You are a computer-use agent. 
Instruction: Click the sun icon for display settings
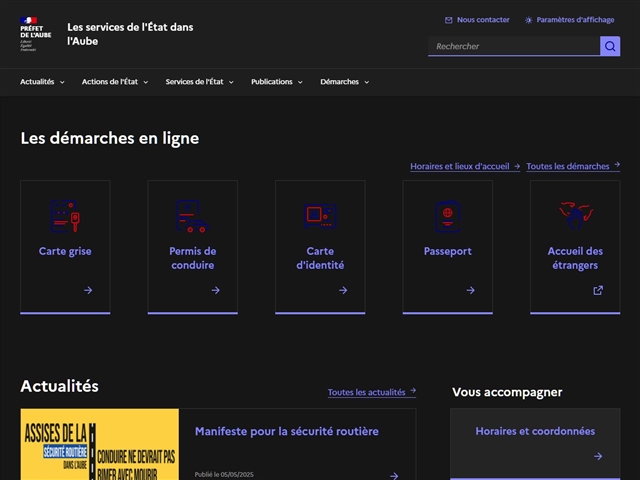(x=529, y=20)
